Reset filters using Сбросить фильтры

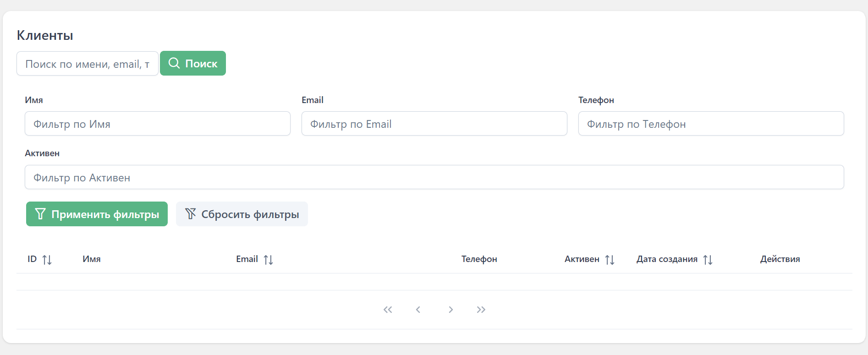[x=242, y=214]
